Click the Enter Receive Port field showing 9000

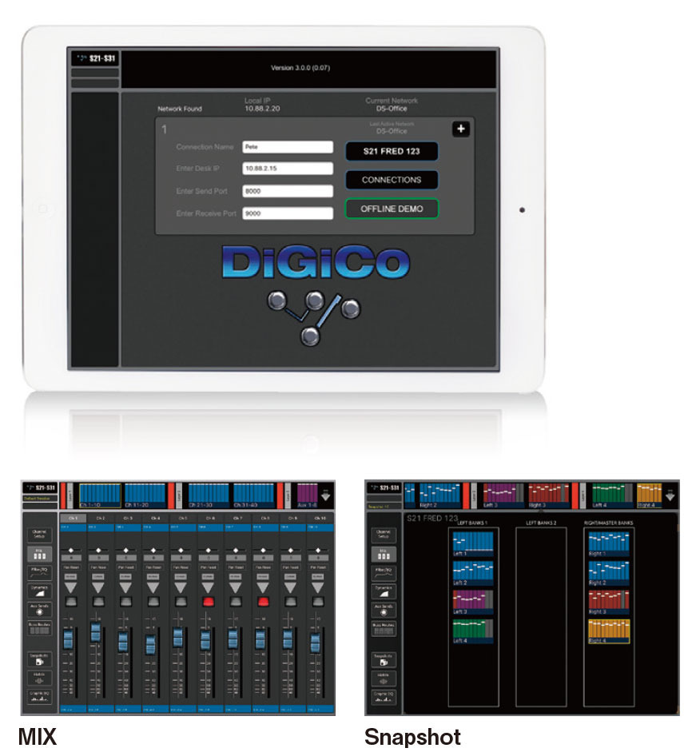click(288, 213)
